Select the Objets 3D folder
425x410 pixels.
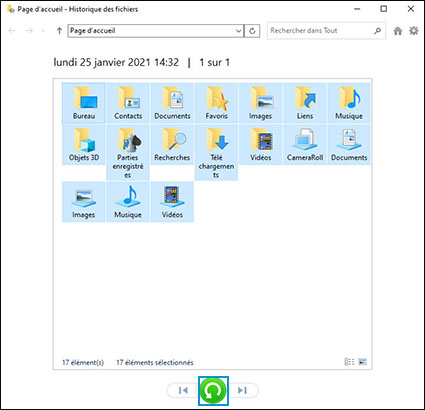click(84, 145)
